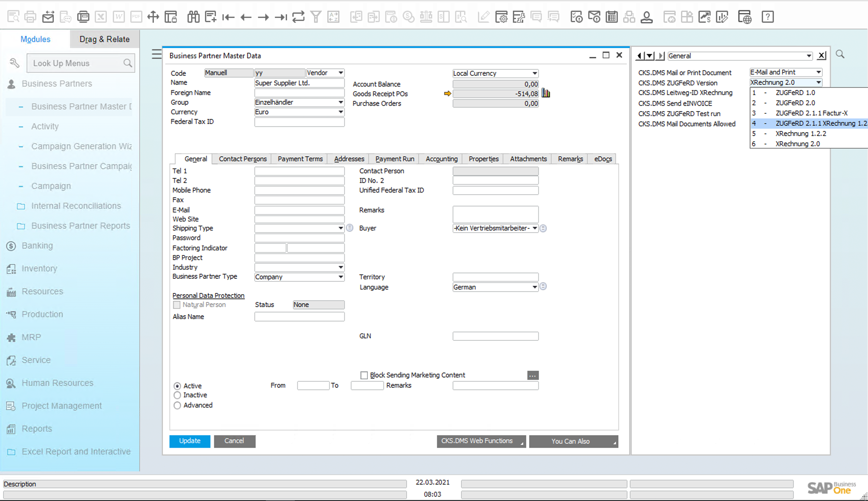Click the send email toolbar icon
The width and height of the screenshot is (868, 501).
tap(48, 17)
